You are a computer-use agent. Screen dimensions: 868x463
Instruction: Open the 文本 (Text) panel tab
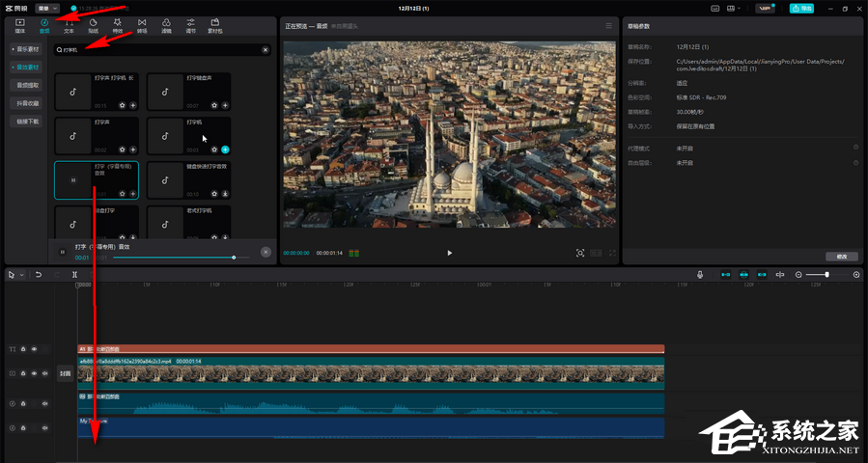[69, 25]
